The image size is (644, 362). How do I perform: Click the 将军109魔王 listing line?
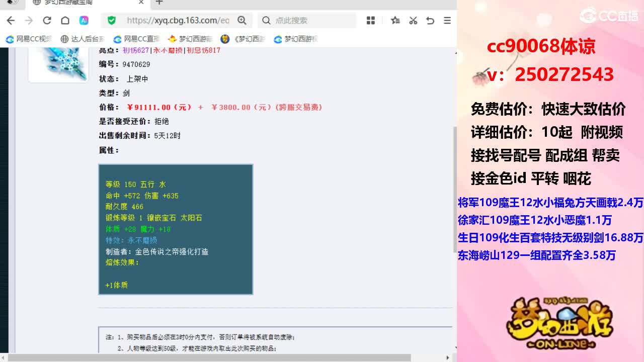pos(550,202)
